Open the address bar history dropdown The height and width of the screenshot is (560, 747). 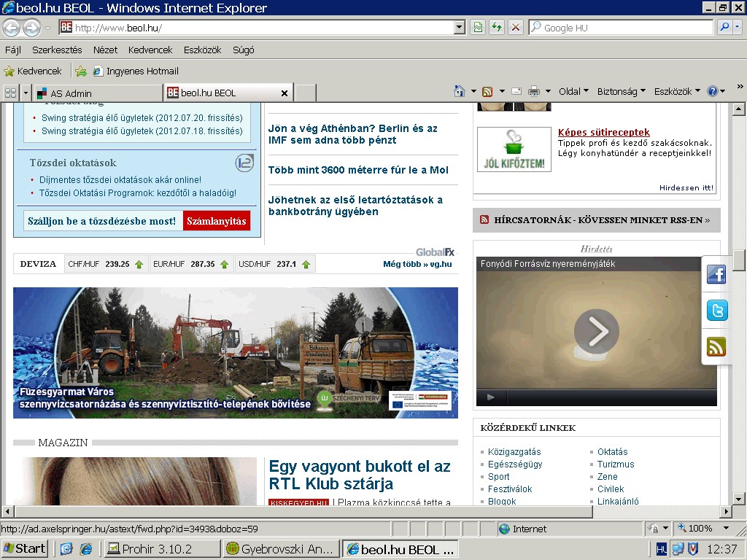(x=460, y=28)
